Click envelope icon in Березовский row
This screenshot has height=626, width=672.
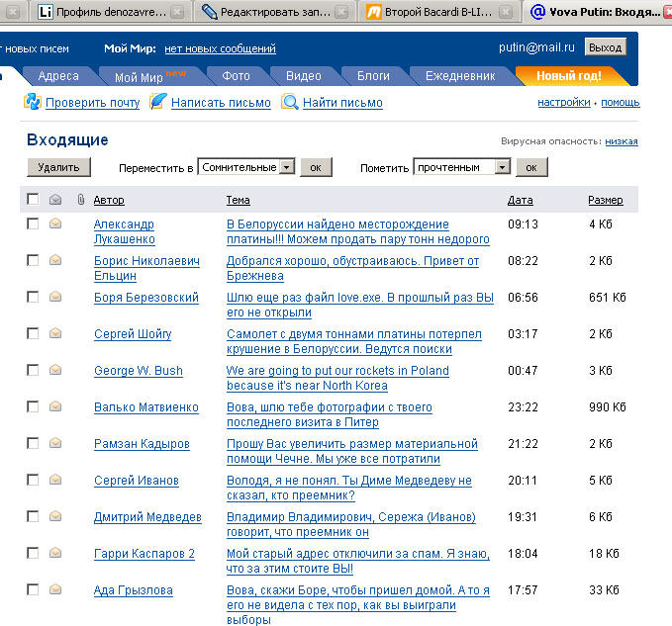[x=54, y=297]
